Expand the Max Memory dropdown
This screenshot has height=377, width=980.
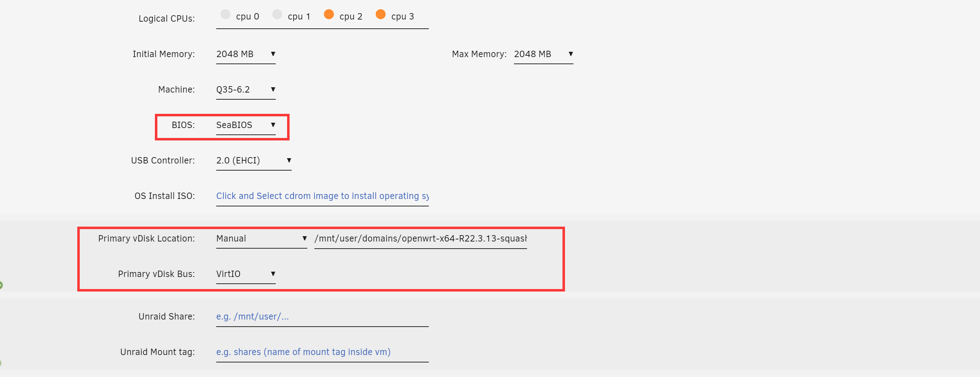pyautogui.click(x=543, y=54)
